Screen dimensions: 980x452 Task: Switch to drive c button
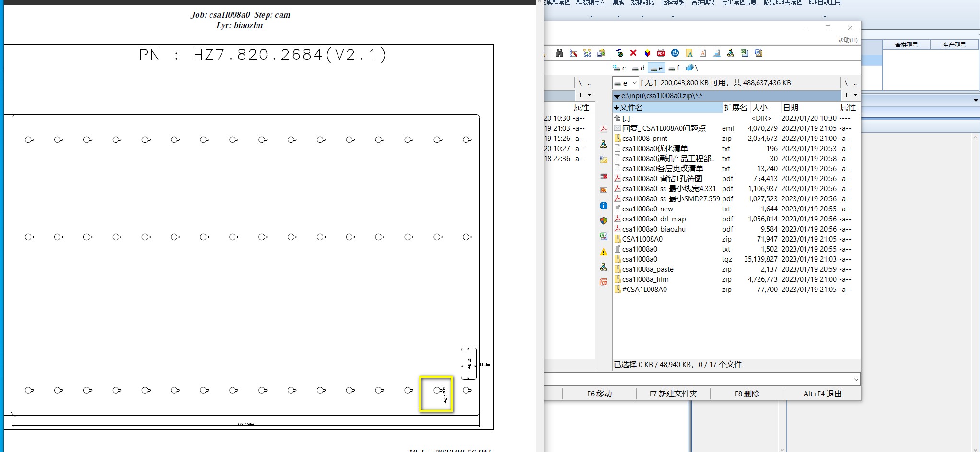coord(619,68)
